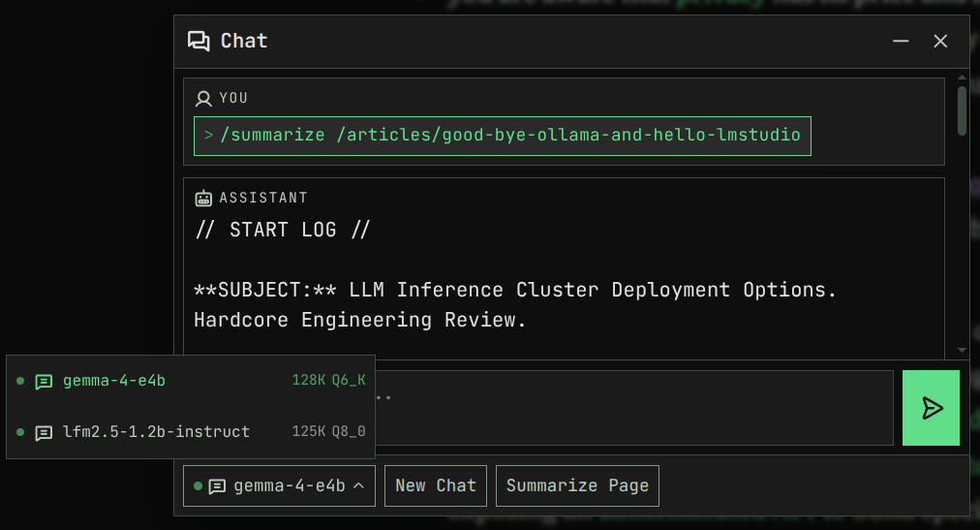Click the Chat speech-bubble icon in header
980x530 pixels.
pos(199,42)
